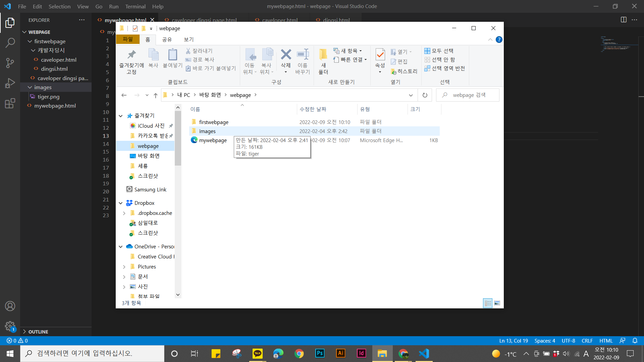Viewport: 644px width, 362px height.
Task: Click the New Folder (새 폴더) icon
Action: 323,55
